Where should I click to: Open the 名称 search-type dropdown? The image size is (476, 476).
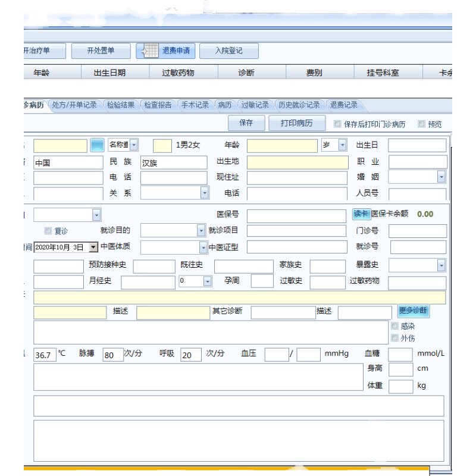(x=134, y=145)
